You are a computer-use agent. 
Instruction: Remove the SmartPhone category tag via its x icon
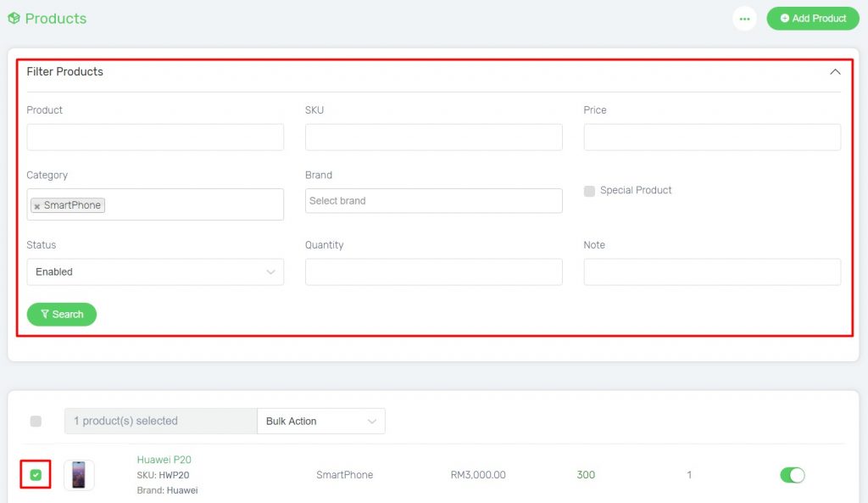click(36, 204)
